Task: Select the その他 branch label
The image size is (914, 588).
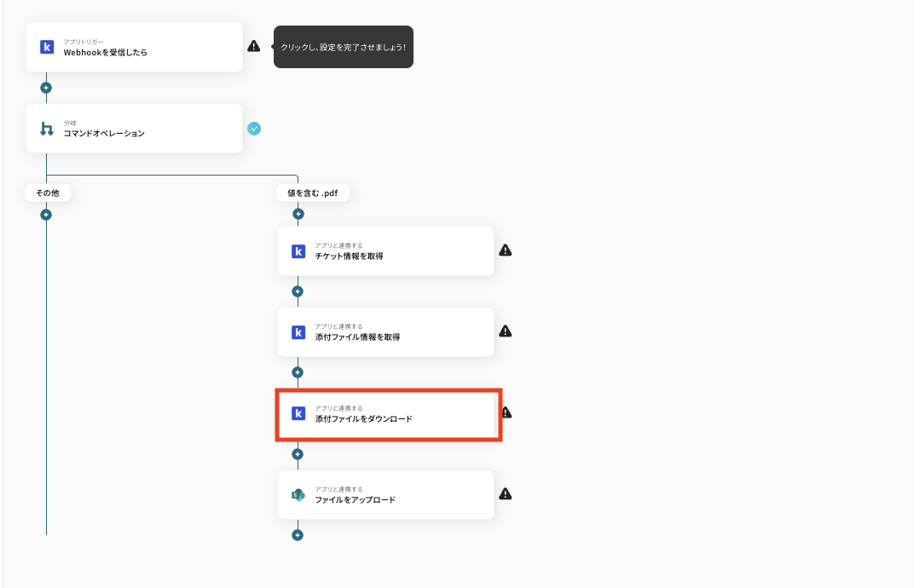Action: pos(48,193)
